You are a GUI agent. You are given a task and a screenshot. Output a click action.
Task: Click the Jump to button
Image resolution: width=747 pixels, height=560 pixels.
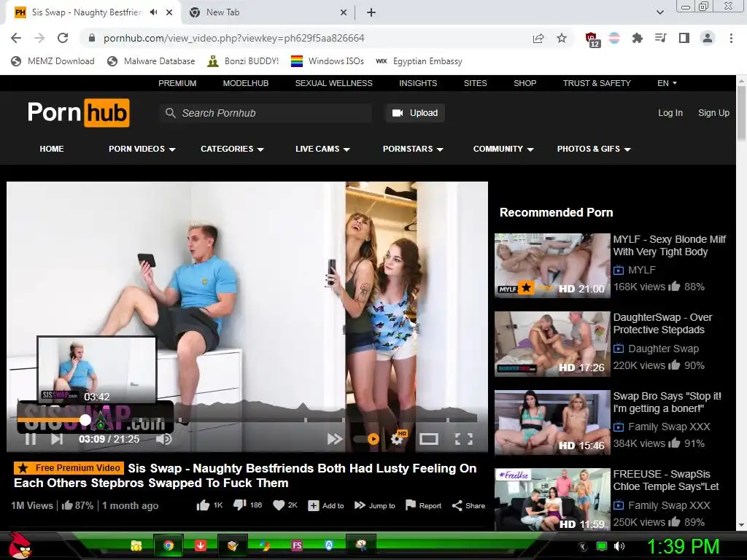pyautogui.click(x=374, y=505)
